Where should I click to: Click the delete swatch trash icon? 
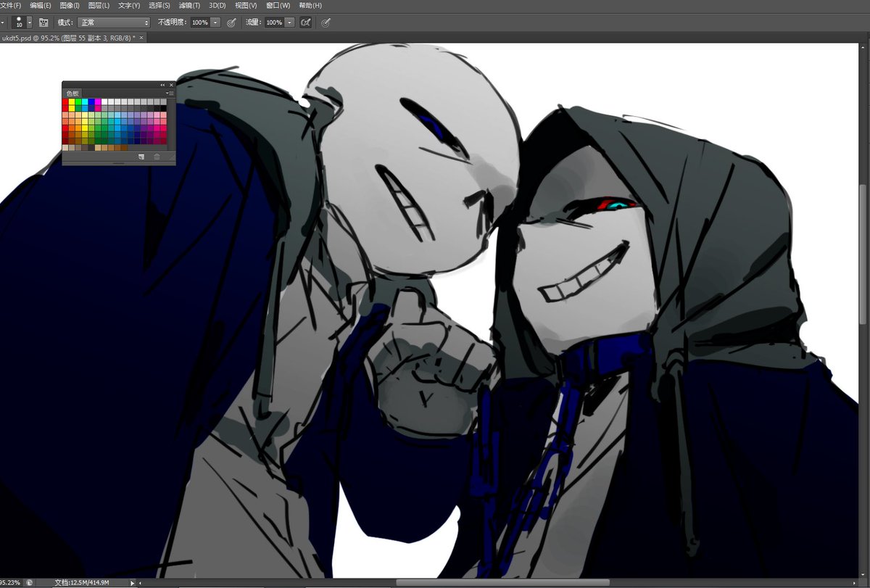157,156
